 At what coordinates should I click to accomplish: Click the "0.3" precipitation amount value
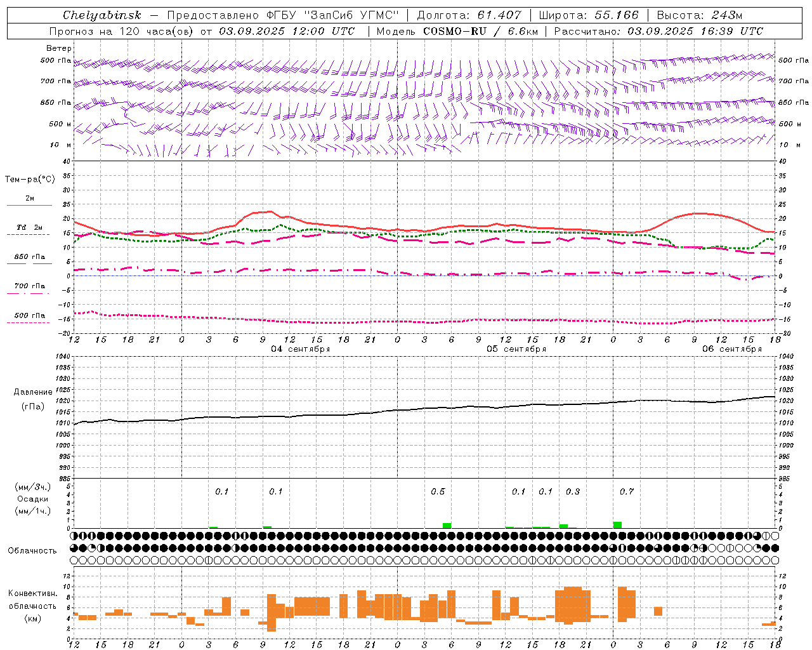573,492
